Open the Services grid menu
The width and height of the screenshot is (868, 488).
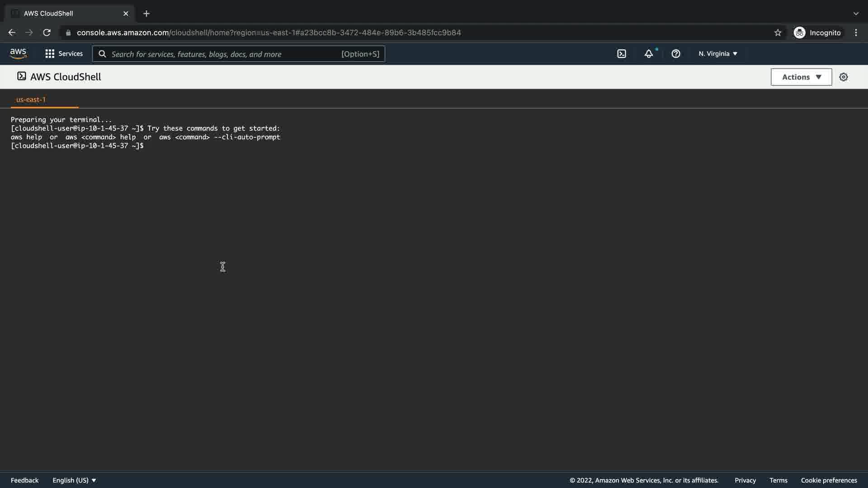[x=64, y=54]
